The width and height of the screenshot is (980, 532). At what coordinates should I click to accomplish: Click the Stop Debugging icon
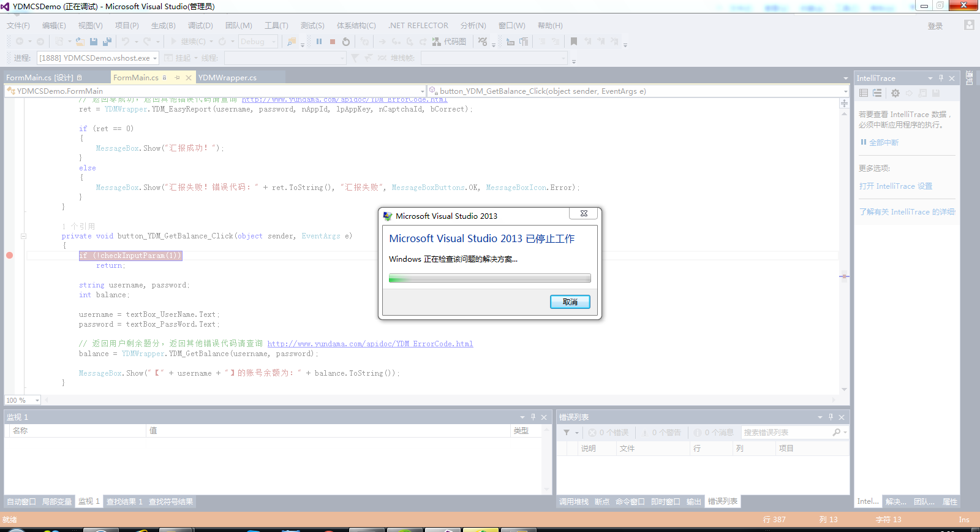tap(333, 42)
